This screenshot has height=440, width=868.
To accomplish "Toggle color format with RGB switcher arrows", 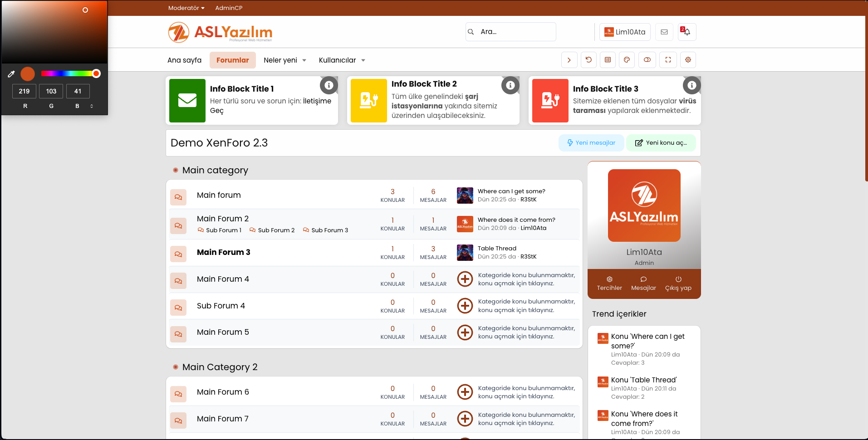I will pos(92,106).
